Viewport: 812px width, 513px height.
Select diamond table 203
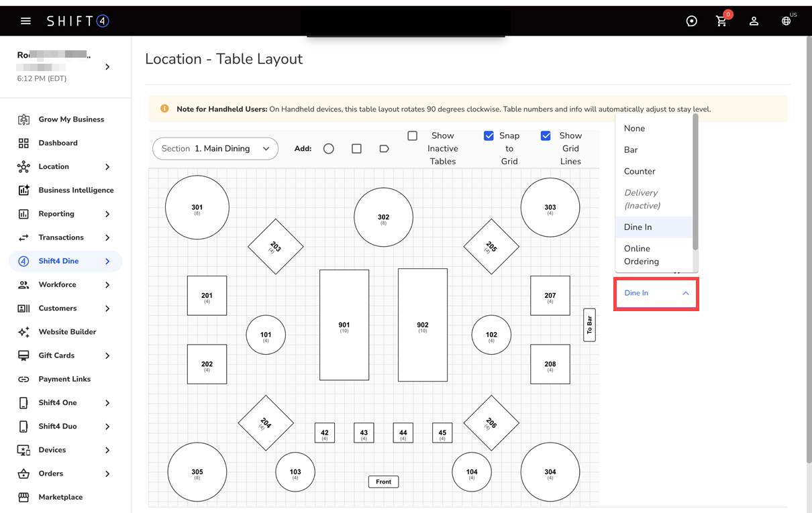tap(276, 247)
